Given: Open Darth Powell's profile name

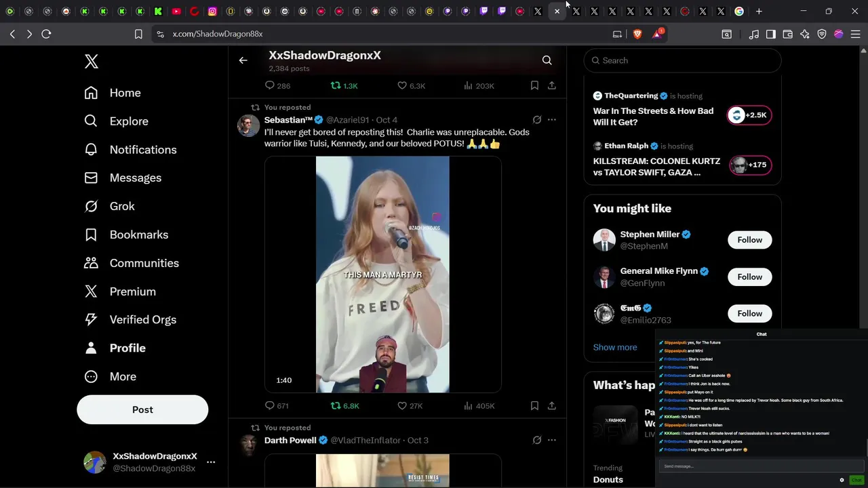Looking at the screenshot, I should pos(290,441).
